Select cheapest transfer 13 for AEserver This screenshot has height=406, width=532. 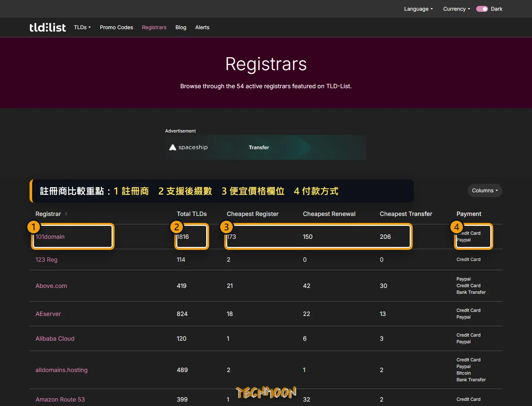[x=383, y=314]
